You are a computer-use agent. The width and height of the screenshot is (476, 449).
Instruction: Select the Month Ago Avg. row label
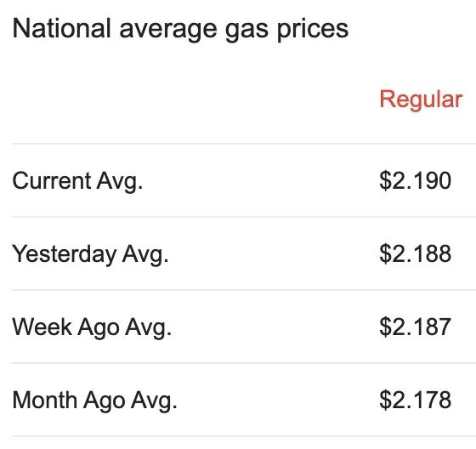[x=94, y=401]
